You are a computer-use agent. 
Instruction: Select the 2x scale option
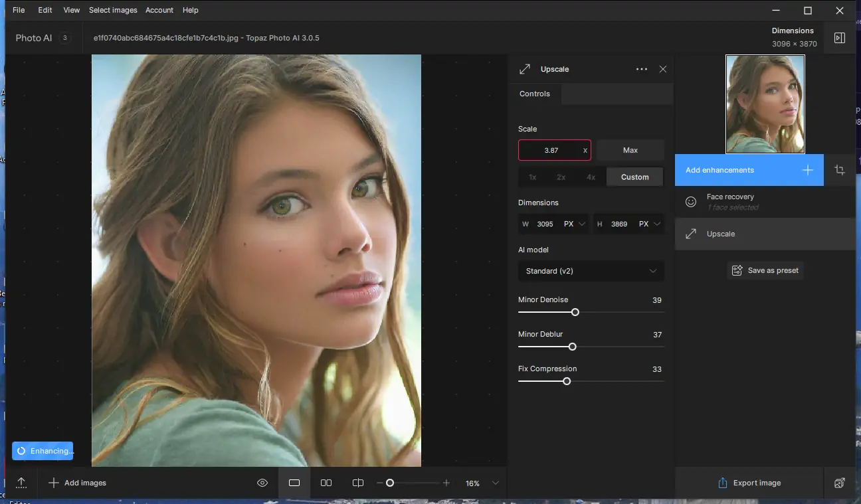561,177
